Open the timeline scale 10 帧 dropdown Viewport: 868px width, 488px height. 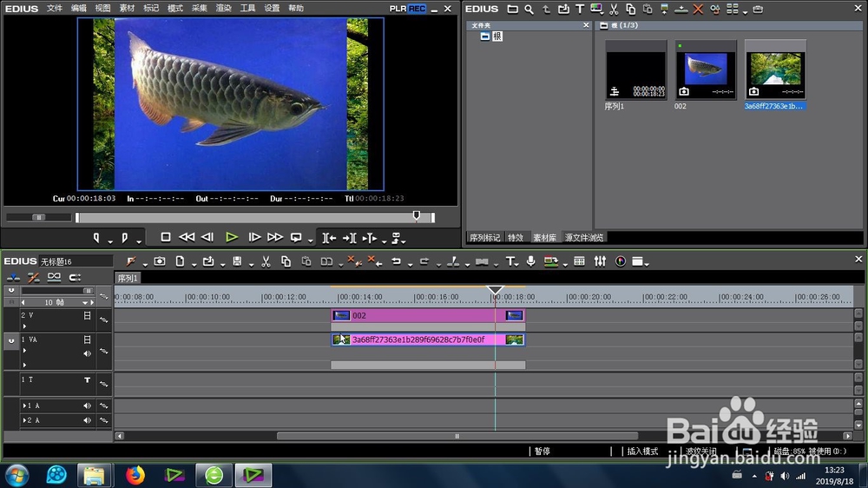(85, 302)
